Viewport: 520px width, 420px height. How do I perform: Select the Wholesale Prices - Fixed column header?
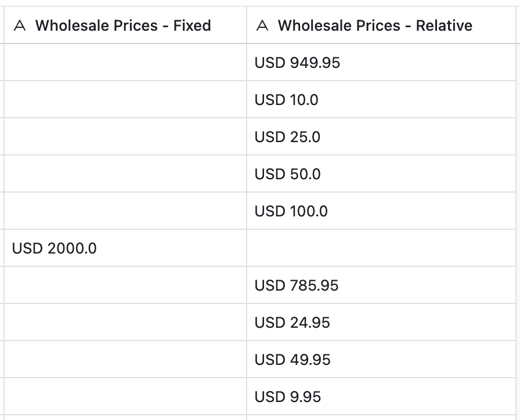[123, 26]
